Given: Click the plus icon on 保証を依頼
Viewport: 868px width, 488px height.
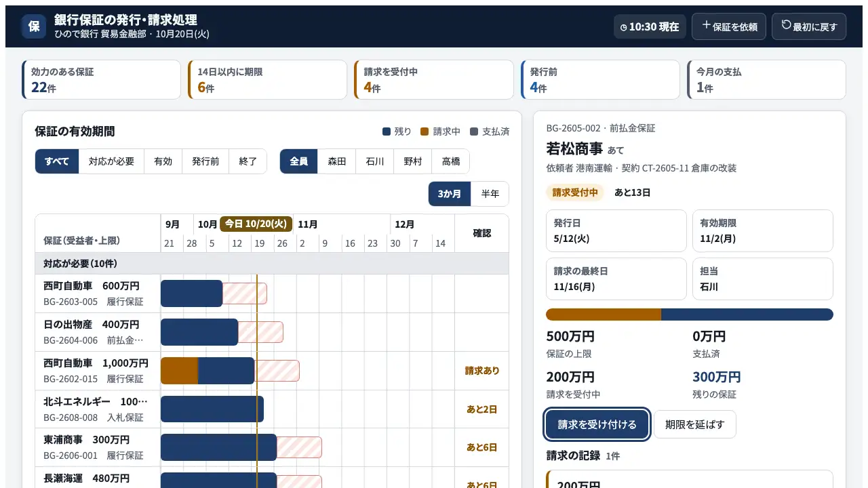Looking at the screenshot, I should pyautogui.click(x=707, y=25).
